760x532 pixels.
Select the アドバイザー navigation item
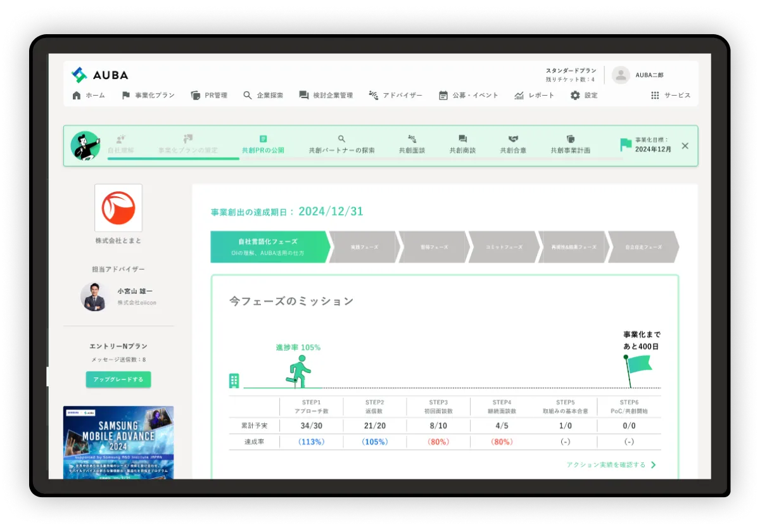point(395,96)
